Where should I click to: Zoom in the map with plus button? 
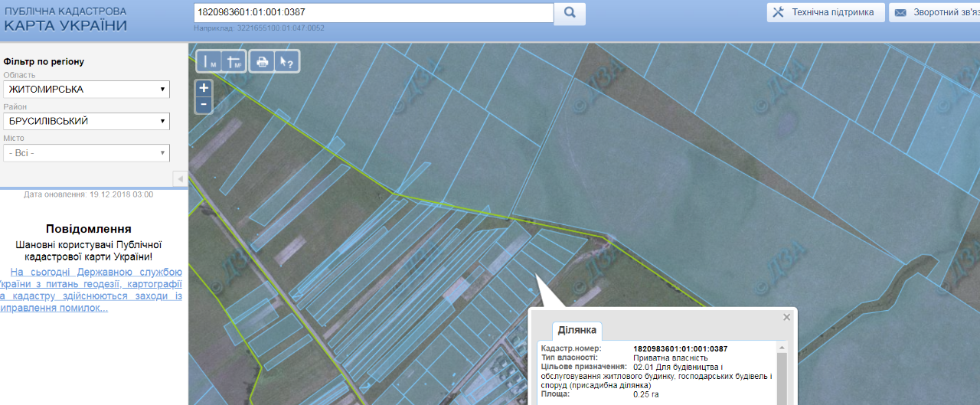point(204,88)
